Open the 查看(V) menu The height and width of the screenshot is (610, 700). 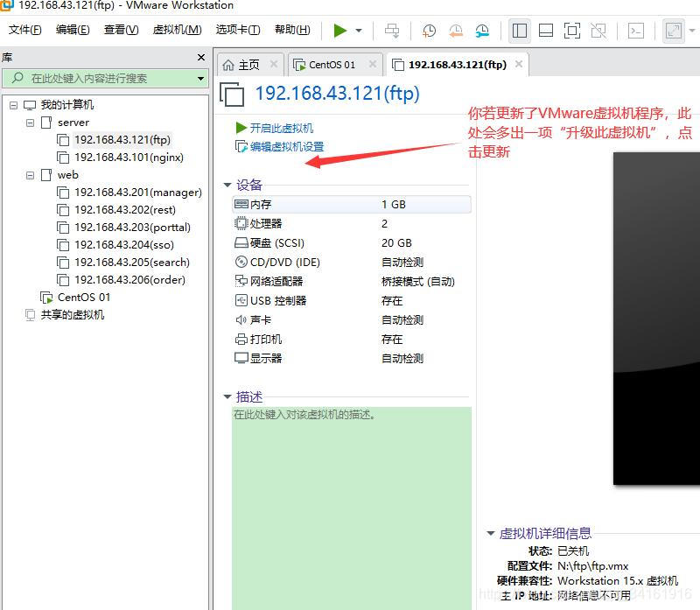[121, 30]
